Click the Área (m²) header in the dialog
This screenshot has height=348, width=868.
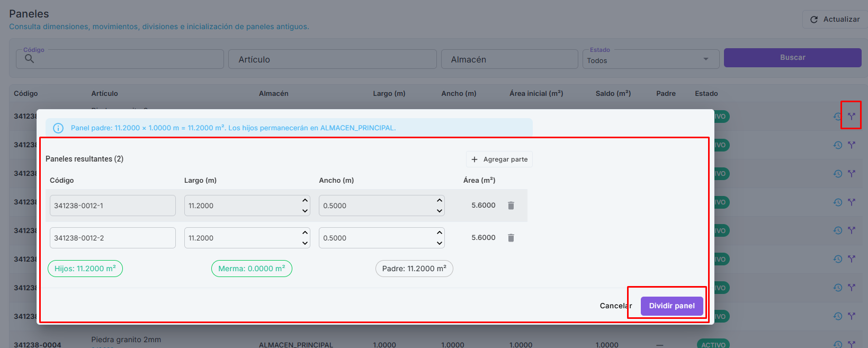pos(479,181)
